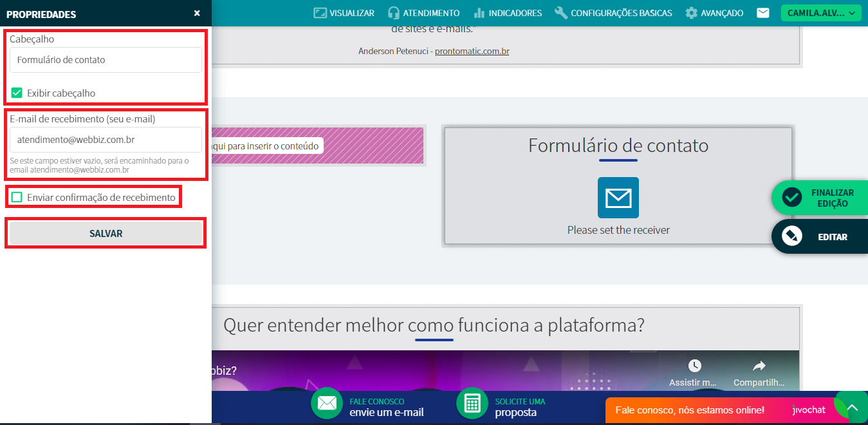This screenshot has width=868, height=425.
Task: Click the Cabeçalho text input field
Action: coord(106,60)
